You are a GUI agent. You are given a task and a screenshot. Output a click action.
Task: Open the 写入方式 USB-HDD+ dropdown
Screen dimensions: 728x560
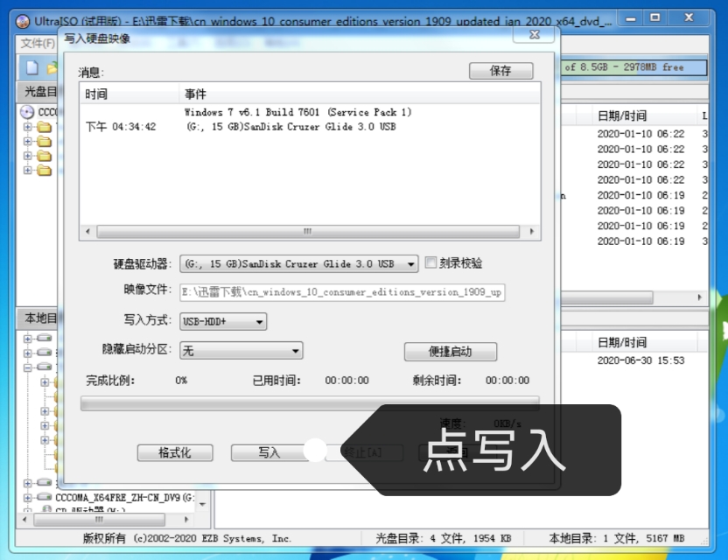259,321
